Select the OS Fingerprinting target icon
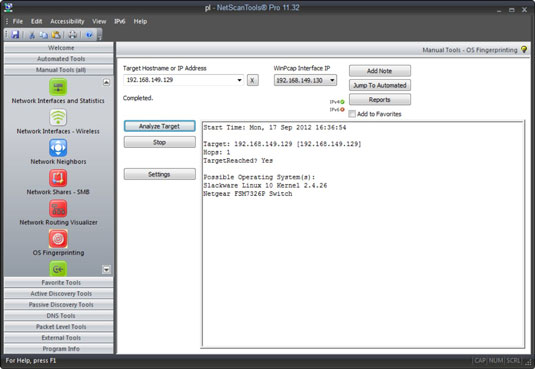 point(58,238)
